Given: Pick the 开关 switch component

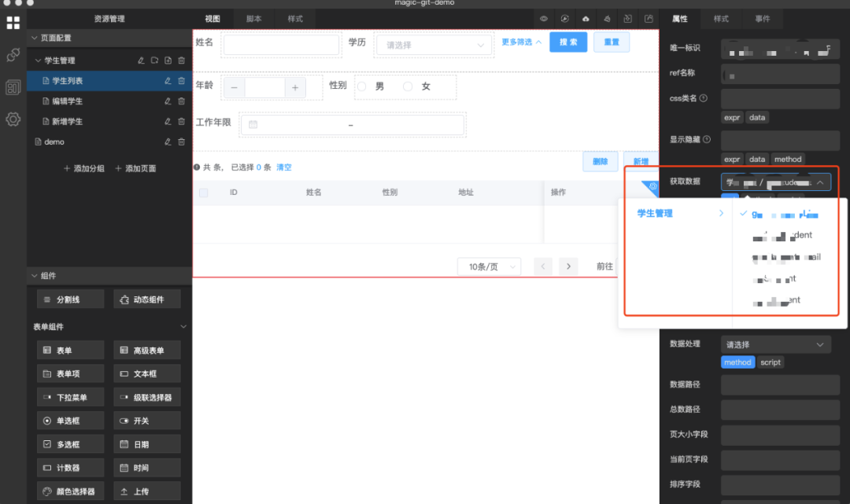Looking at the screenshot, I should [147, 421].
